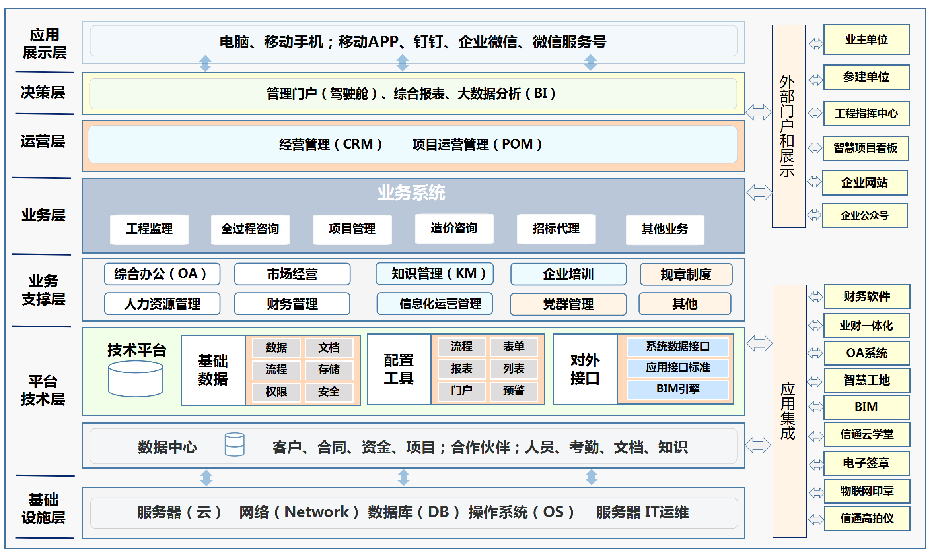Click the BIM integration box
This screenshot has width=936, height=560.
(x=866, y=407)
